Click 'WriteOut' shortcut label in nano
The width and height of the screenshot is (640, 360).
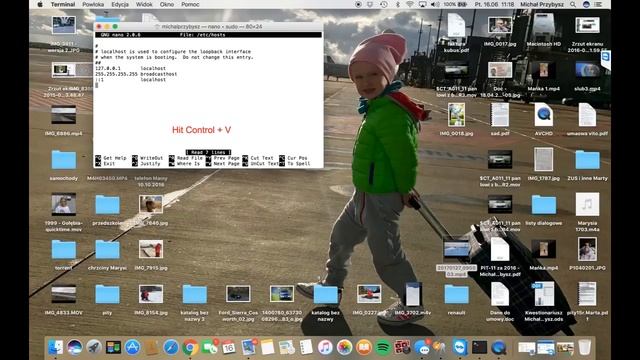coord(151,158)
